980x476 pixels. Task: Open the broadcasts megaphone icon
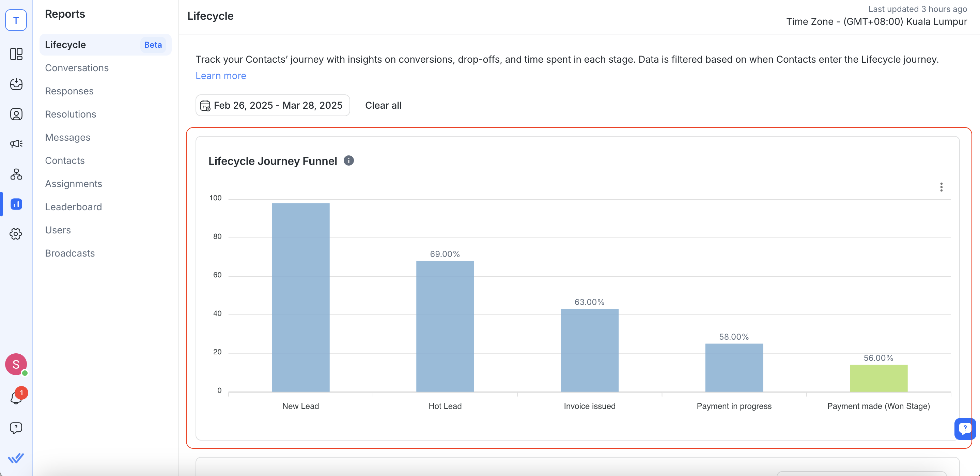tap(16, 144)
